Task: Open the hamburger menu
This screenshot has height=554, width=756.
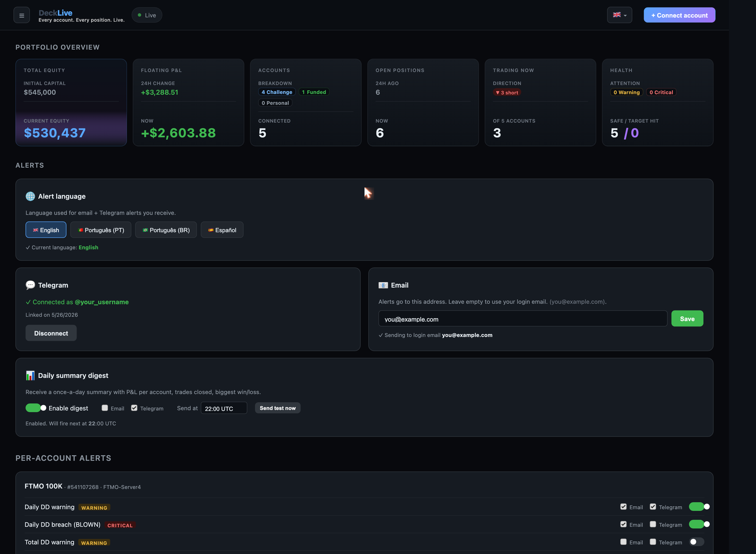Action: click(22, 15)
